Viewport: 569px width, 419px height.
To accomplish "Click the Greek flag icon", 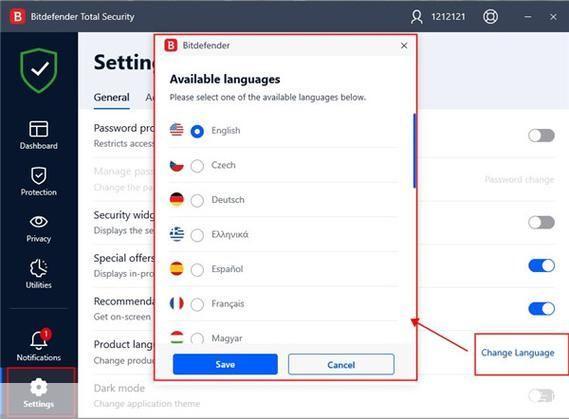I will [x=177, y=234].
